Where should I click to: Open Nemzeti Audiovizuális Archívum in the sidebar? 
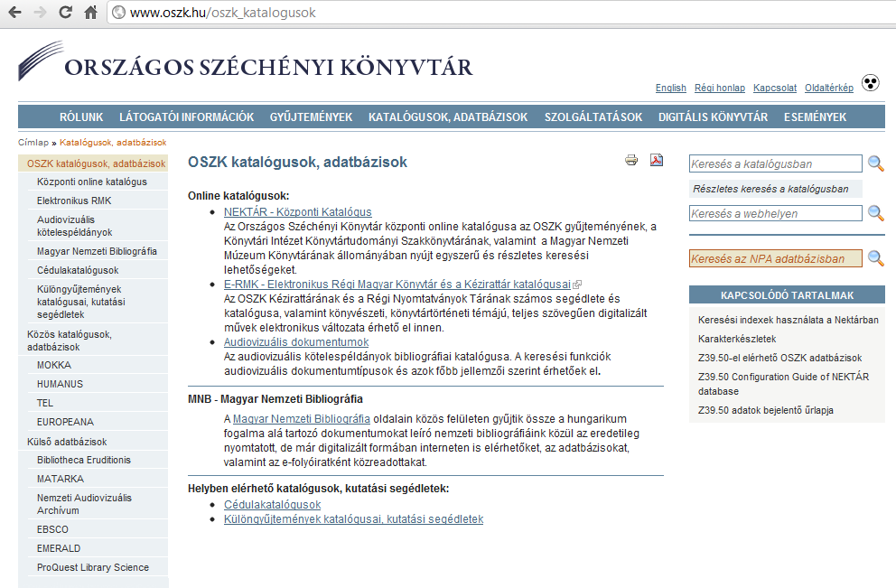coord(85,504)
